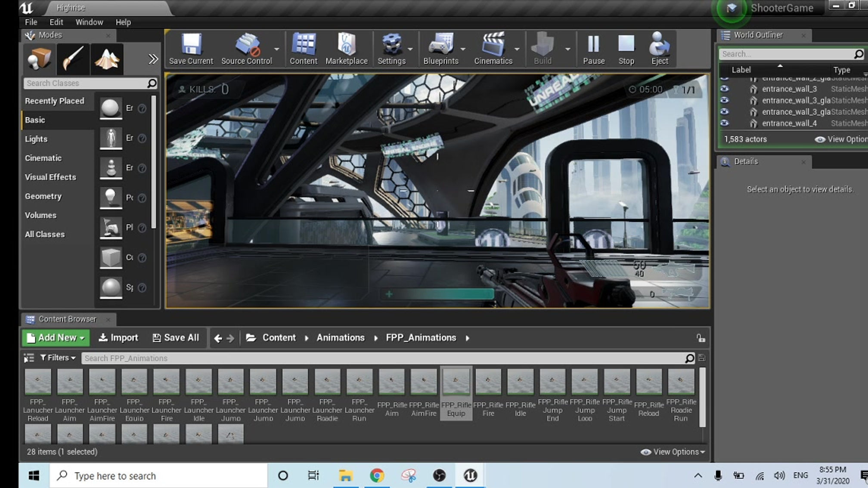
Task: Click the Windows Start button
Action: (34, 476)
